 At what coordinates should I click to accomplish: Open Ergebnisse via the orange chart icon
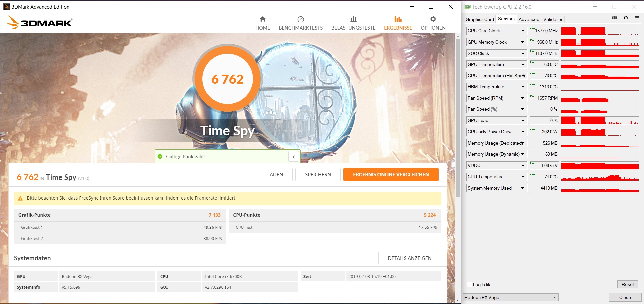[398, 19]
